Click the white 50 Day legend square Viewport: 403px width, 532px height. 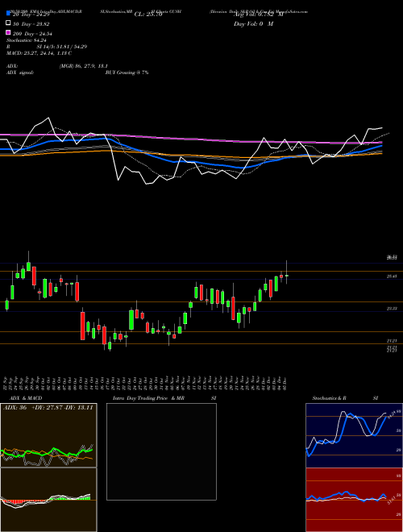(x=8, y=23)
